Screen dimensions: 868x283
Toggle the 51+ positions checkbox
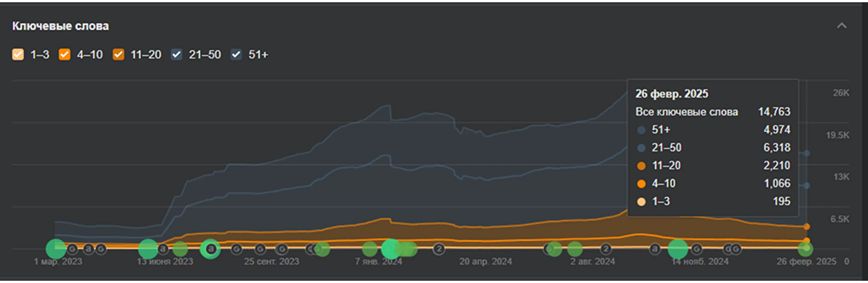(236, 54)
